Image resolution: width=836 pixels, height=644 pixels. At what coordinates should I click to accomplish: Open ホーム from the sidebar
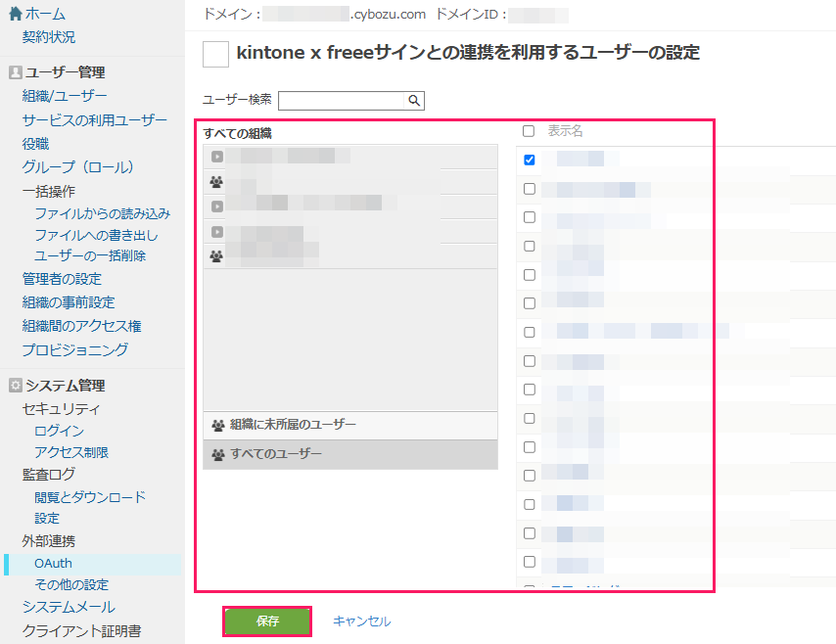(x=45, y=14)
